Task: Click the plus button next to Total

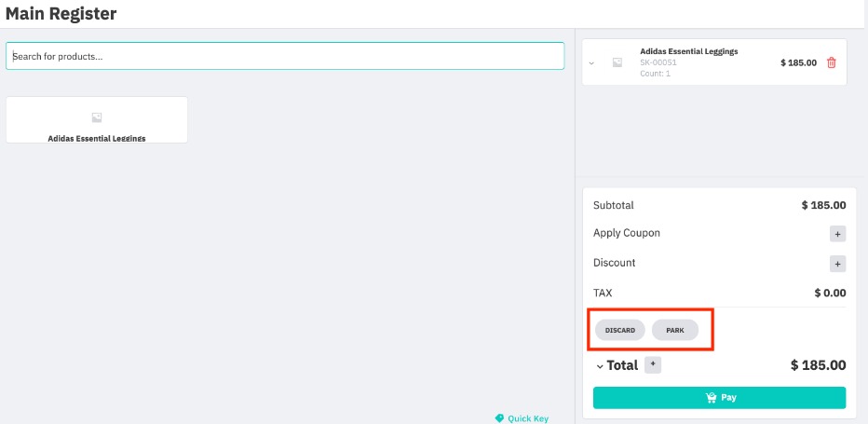Action: click(x=653, y=364)
